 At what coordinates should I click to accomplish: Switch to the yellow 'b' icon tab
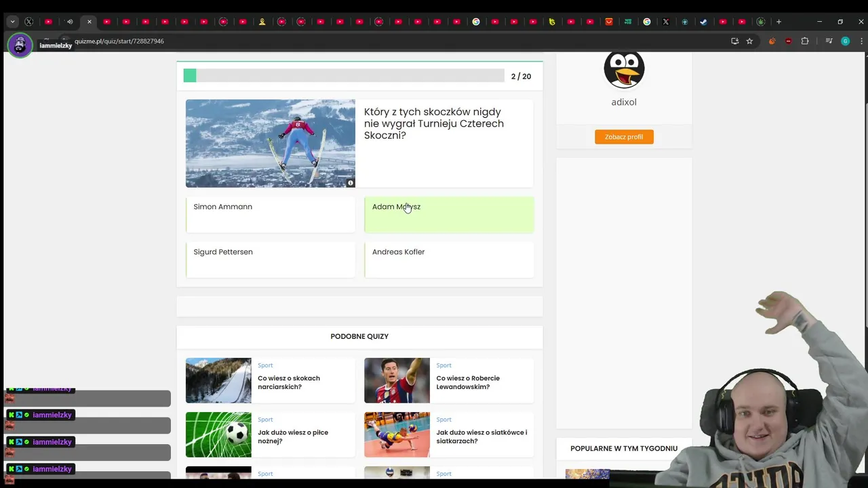tap(552, 22)
